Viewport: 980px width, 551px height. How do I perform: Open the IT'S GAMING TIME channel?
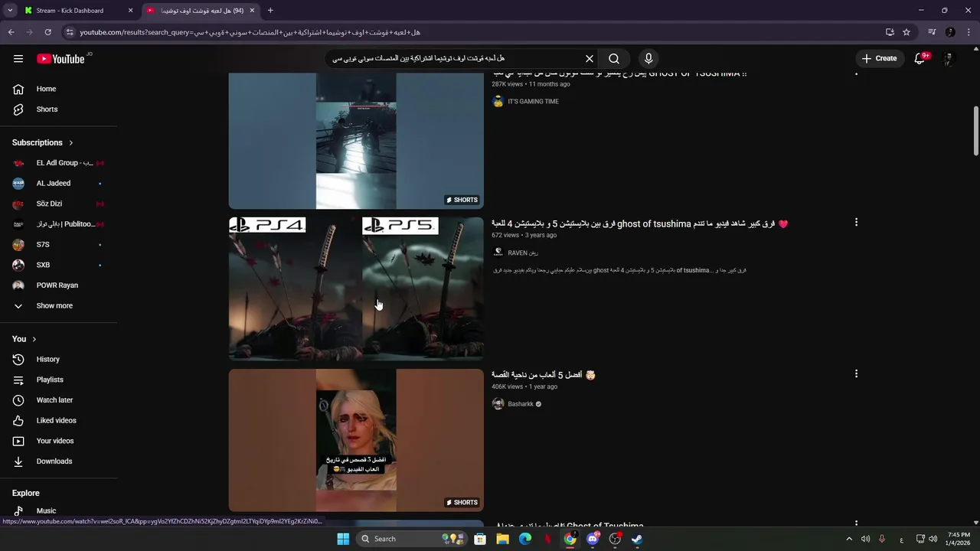coord(533,102)
